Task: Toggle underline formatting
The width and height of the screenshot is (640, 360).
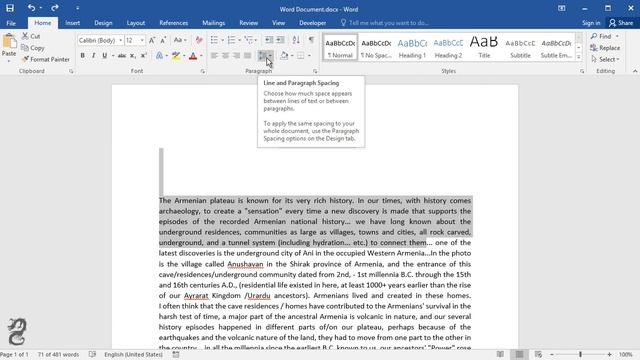Action: click(x=104, y=56)
